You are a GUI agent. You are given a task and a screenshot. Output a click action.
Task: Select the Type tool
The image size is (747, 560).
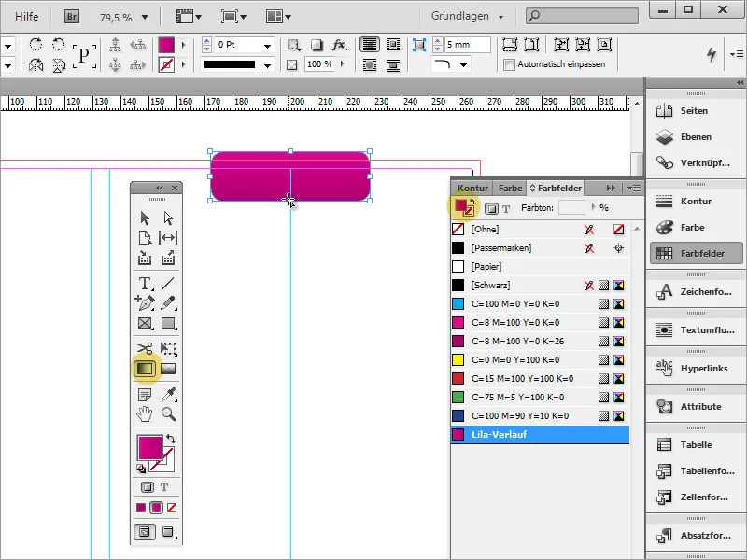145,284
